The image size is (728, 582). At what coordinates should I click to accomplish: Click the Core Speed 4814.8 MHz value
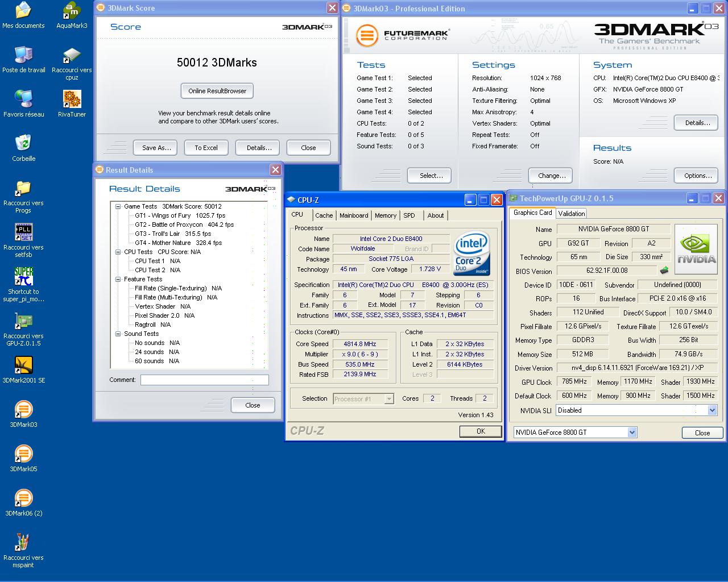(359, 344)
